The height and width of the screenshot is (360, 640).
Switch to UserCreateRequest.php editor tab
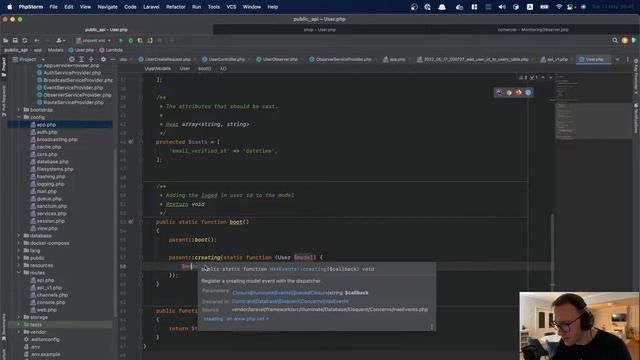pyautogui.click(x=164, y=60)
